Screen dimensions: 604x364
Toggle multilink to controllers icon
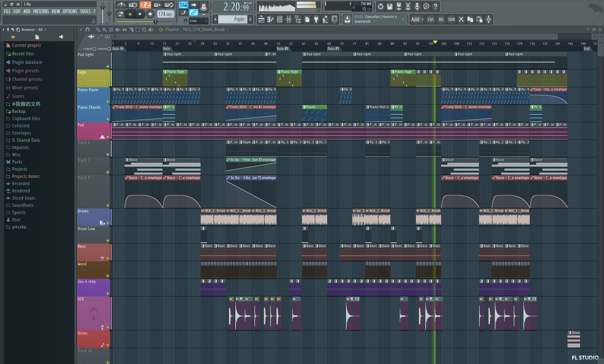pos(194,13)
